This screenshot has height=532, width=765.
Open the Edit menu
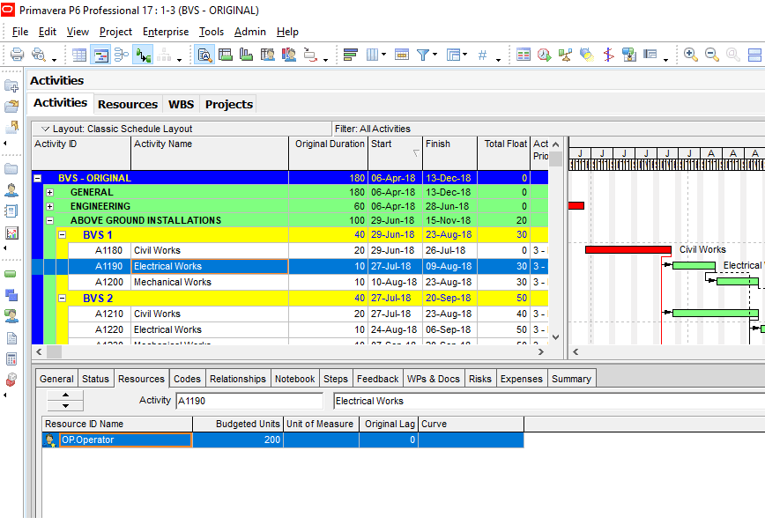tap(48, 32)
